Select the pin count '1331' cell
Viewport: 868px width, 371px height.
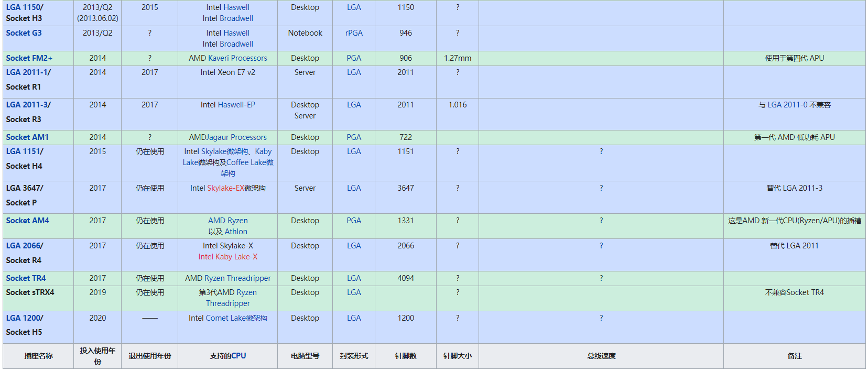click(x=406, y=226)
